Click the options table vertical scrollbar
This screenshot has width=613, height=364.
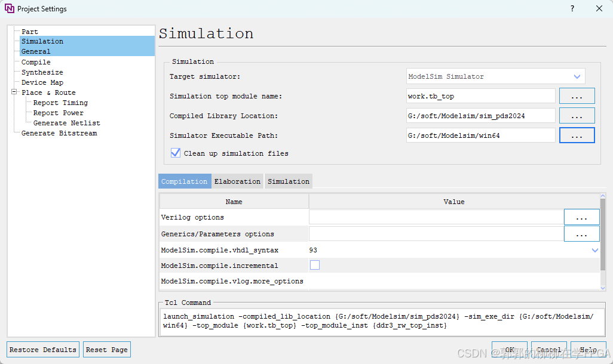[602, 235]
